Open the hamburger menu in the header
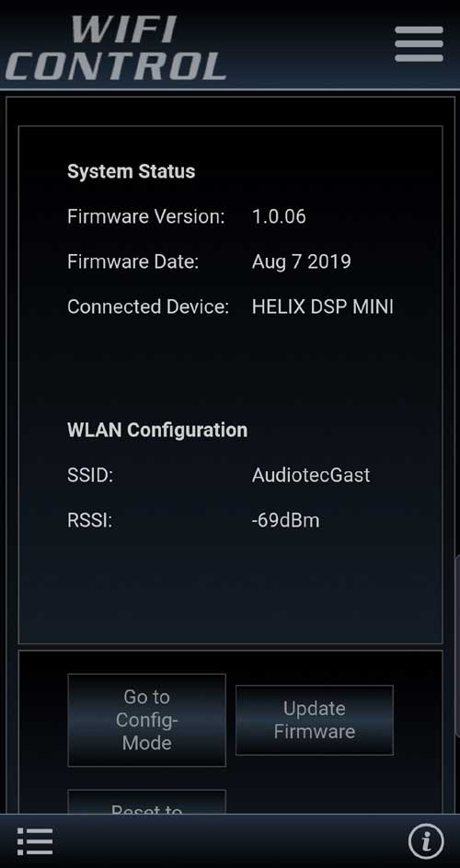The height and width of the screenshot is (868, 460). coord(419,44)
